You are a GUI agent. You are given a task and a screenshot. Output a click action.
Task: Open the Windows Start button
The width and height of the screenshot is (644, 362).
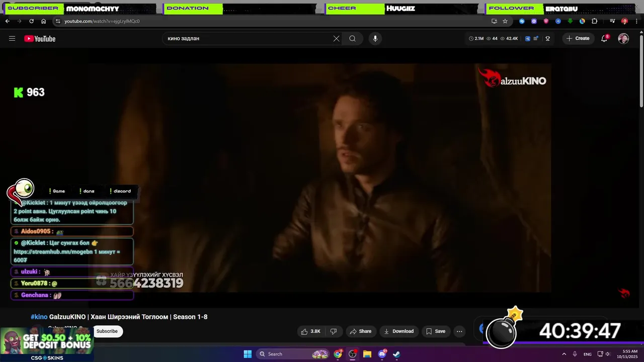point(248,354)
